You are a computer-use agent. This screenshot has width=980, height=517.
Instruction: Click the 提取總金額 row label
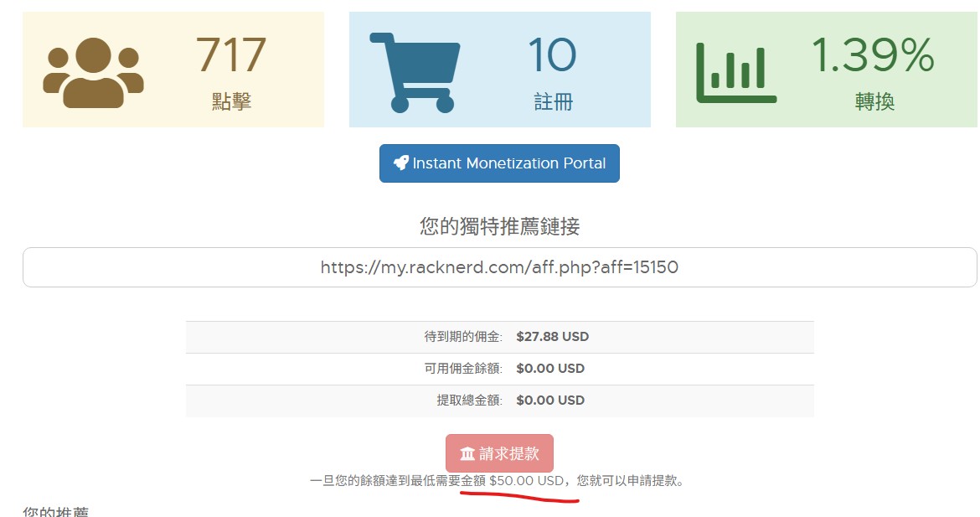coord(469,401)
